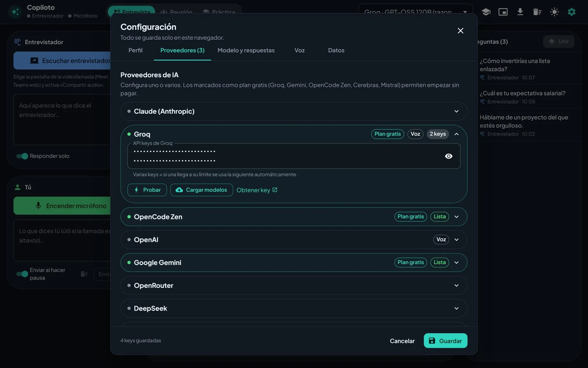Open Datos tab
Image resolution: width=588 pixels, height=368 pixels.
tap(336, 50)
